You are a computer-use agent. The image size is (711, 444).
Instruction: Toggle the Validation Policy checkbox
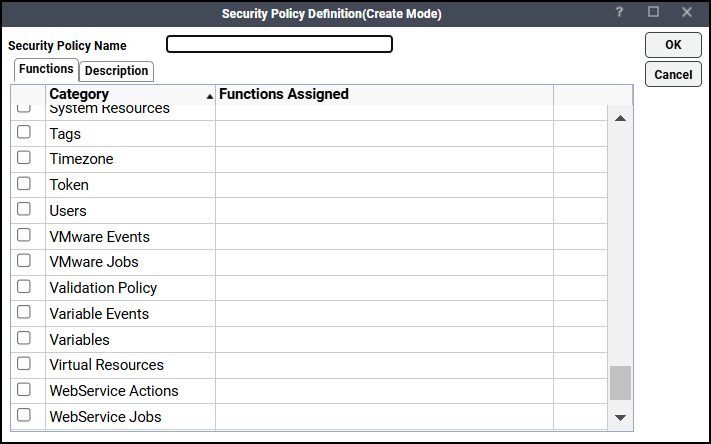pyautogui.click(x=24, y=287)
